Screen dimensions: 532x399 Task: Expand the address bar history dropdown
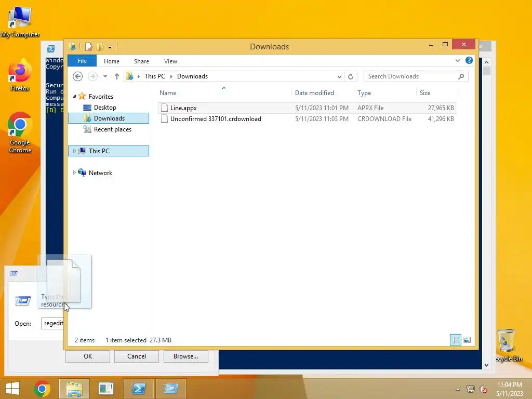click(339, 77)
